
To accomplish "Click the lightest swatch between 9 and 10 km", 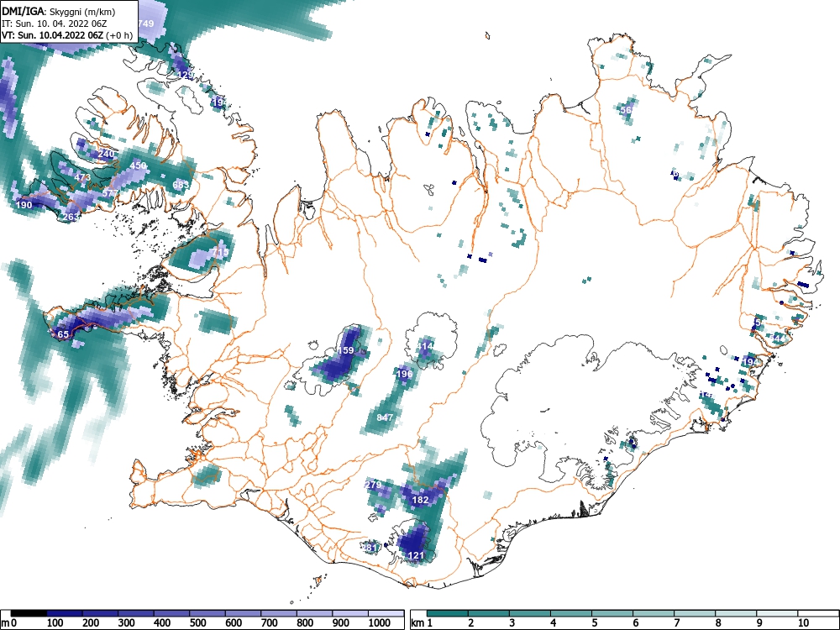I will click(777, 613).
